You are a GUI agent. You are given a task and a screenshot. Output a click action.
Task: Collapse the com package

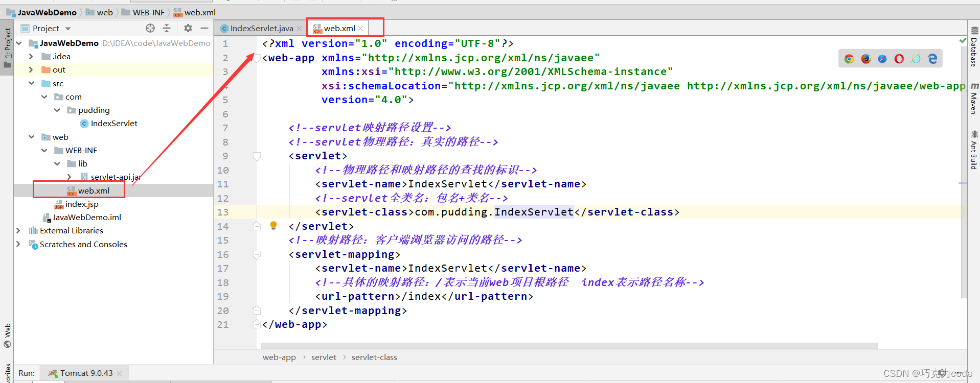tap(44, 97)
